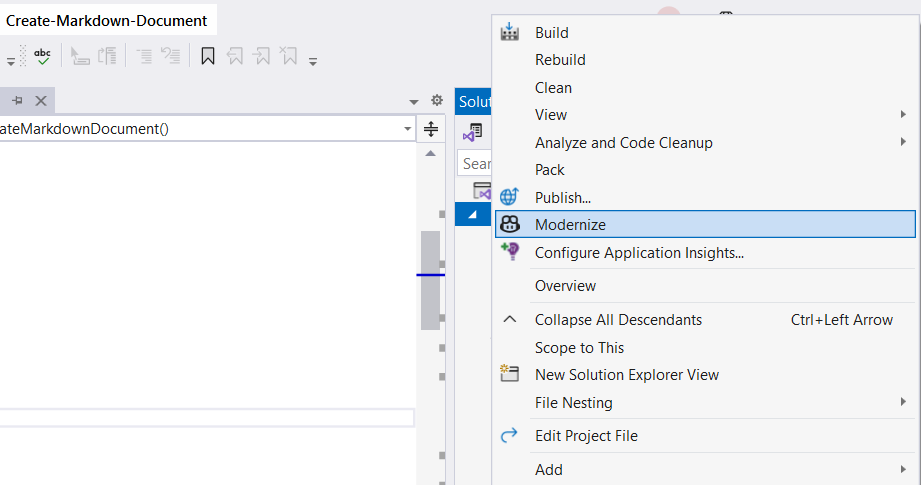The width and height of the screenshot is (921, 485).
Task: Select Rebuild from context menu
Action: coord(705,60)
